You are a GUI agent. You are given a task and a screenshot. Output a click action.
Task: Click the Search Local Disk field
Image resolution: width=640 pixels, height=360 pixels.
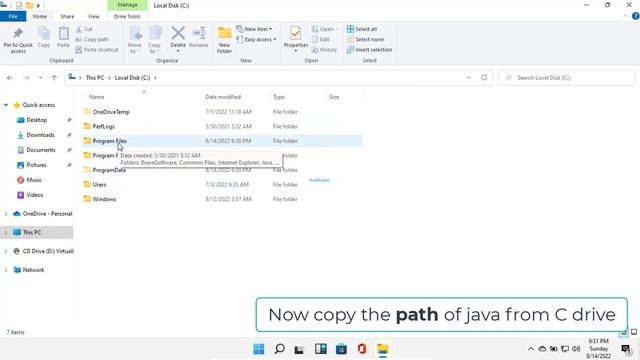click(x=567, y=78)
